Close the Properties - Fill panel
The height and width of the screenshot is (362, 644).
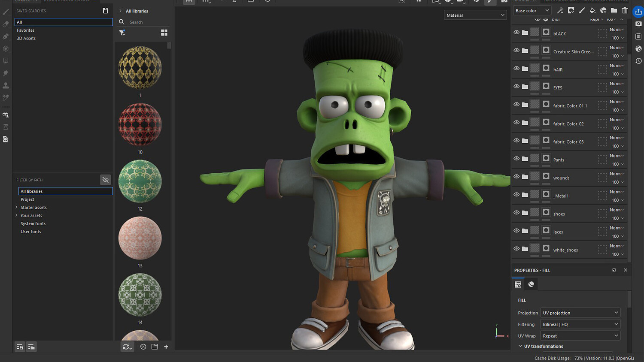click(625, 270)
